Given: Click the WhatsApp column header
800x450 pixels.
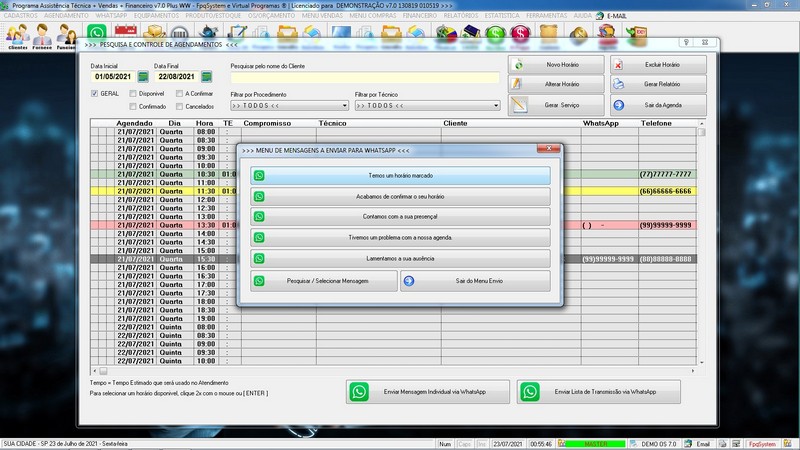Looking at the screenshot, I should pos(601,123).
